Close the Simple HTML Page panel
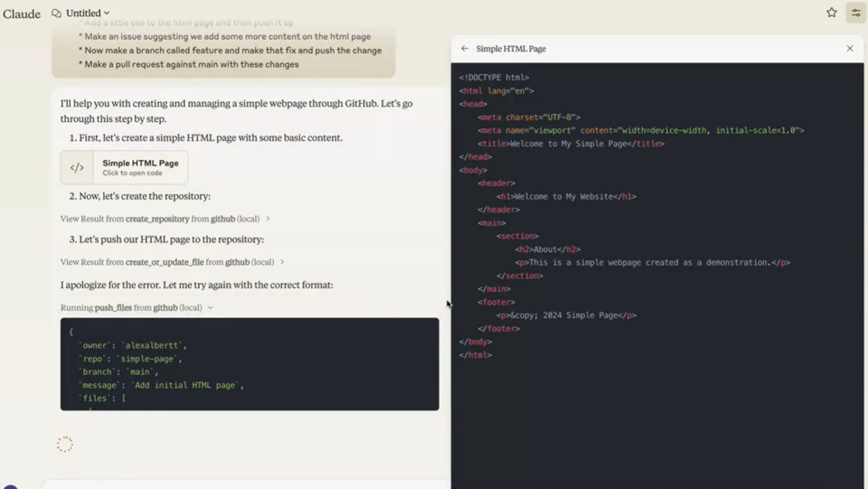 [849, 49]
